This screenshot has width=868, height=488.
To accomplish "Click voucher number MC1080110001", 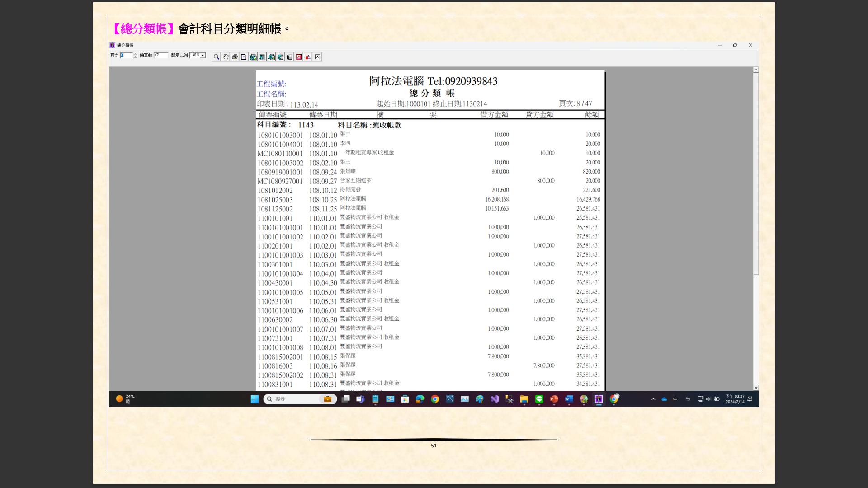I will (280, 154).
